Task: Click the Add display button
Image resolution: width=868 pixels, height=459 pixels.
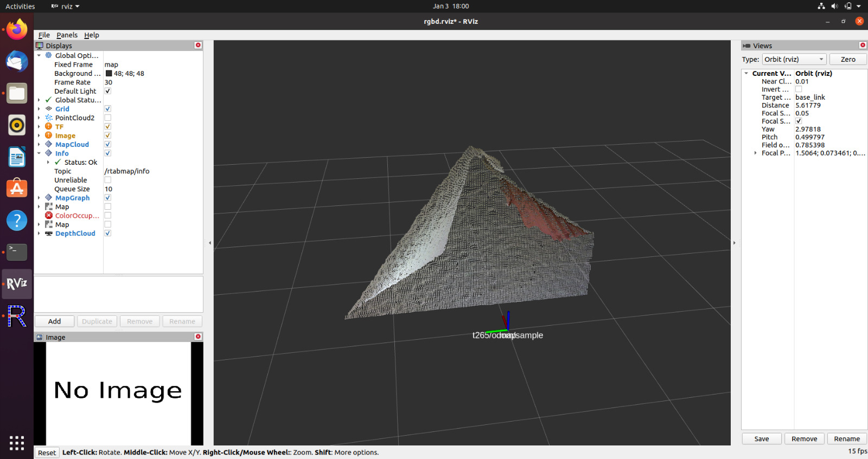Action: (55, 321)
